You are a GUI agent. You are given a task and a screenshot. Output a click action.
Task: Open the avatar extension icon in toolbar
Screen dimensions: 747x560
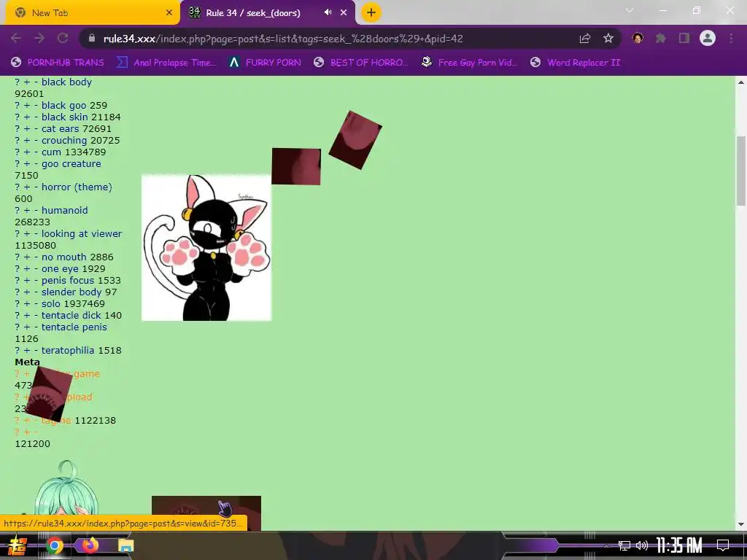[638, 38]
